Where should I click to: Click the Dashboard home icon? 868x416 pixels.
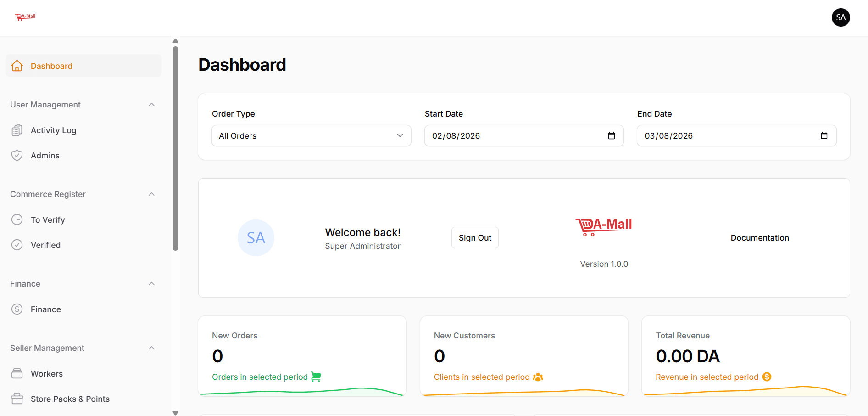[x=17, y=66]
